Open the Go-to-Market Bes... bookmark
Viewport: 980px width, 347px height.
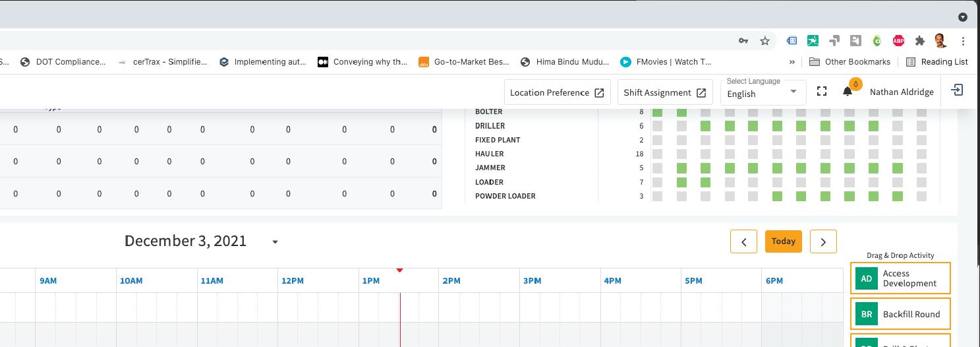[464, 61]
